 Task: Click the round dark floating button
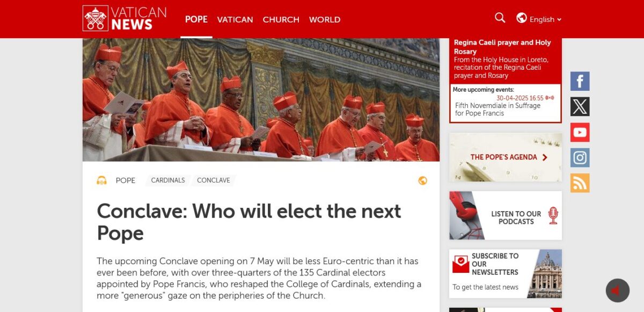617,291
